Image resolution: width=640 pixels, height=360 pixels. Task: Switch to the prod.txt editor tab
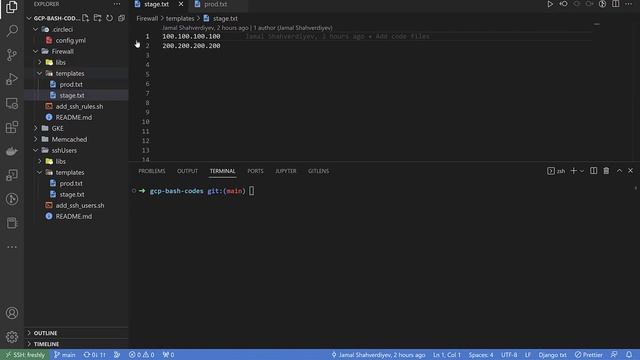(x=216, y=4)
